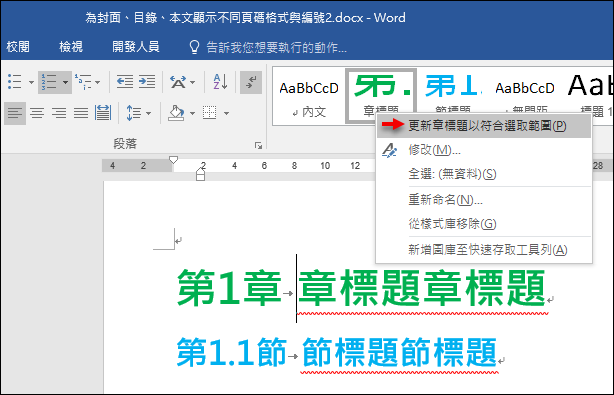614x395 pixels.
Task: Switch to 檢視 ribbon tab
Action: click(71, 47)
